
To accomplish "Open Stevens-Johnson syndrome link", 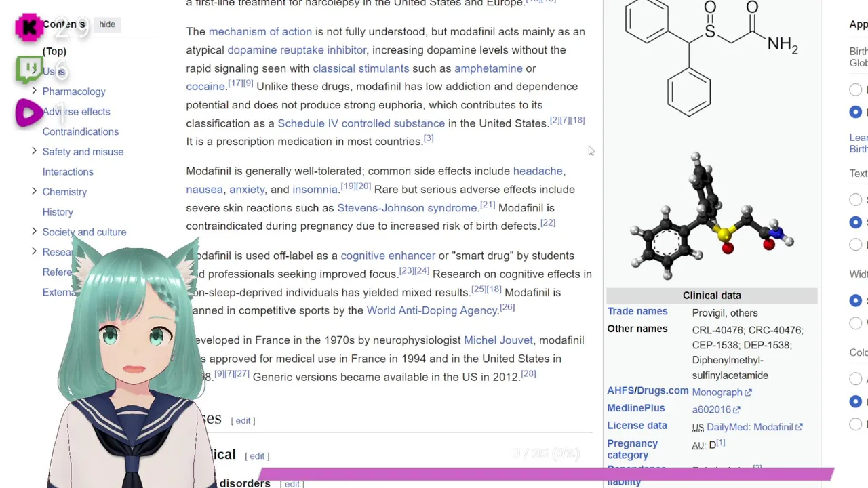I will coord(407,208).
